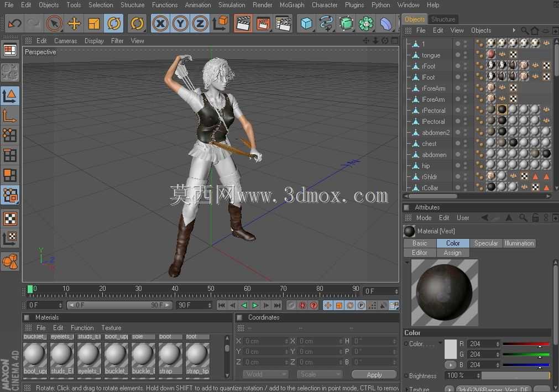Image resolution: width=559 pixels, height=392 pixels.
Task: Open the spline tools icon
Action: tap(326, 24)
